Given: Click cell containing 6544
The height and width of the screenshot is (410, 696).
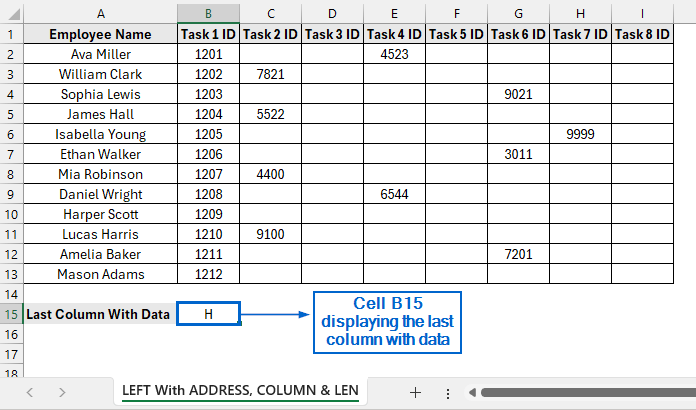Looking at the screenshot, I should 395,194.
